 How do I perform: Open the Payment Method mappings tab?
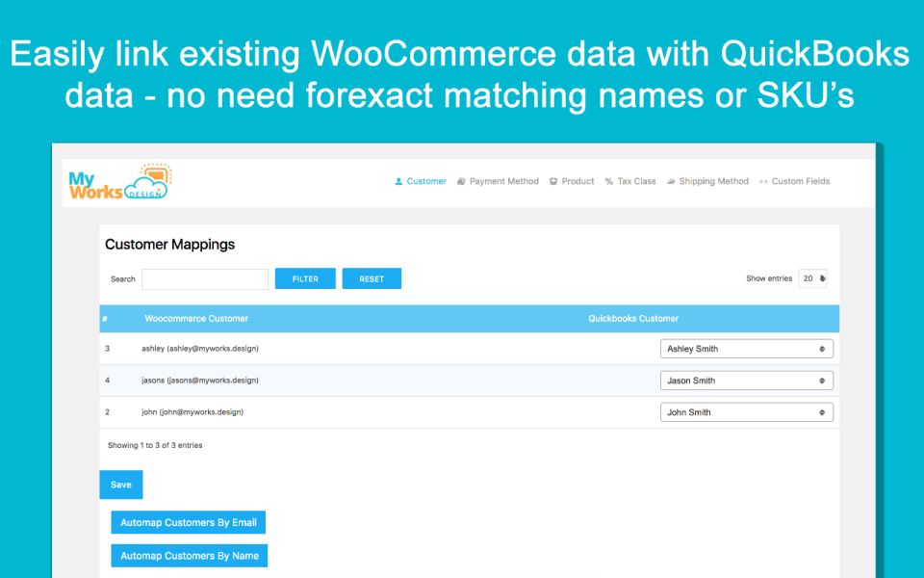coord(503,181)
